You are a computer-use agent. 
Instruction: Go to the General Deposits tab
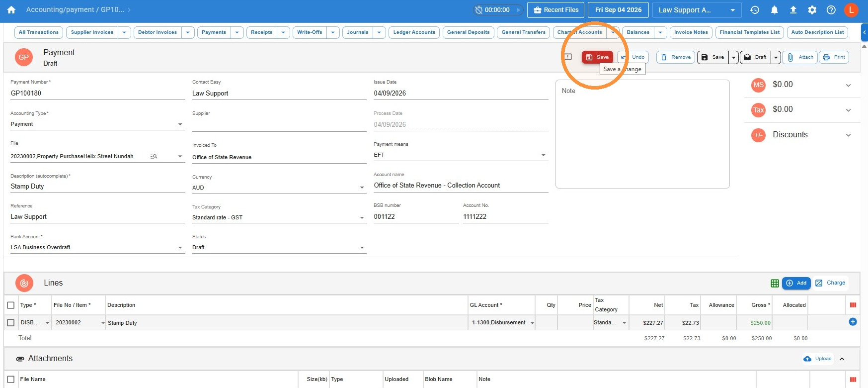coord(469,32)
